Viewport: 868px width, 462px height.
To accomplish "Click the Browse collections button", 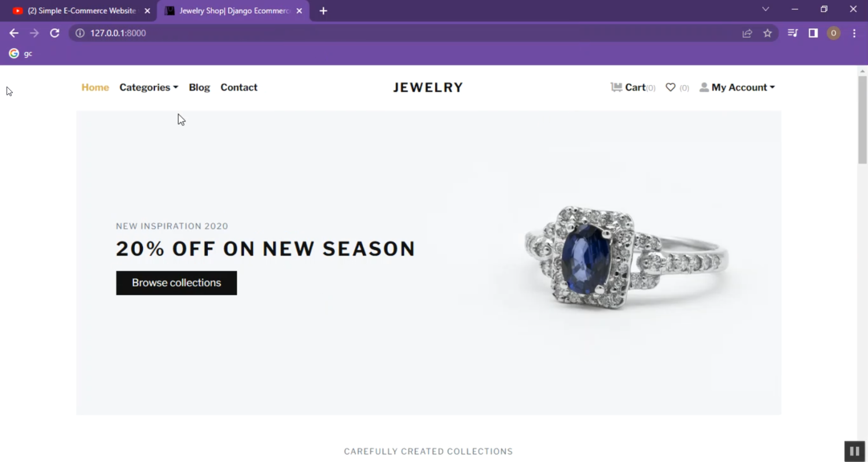I will tap(176, 283).
